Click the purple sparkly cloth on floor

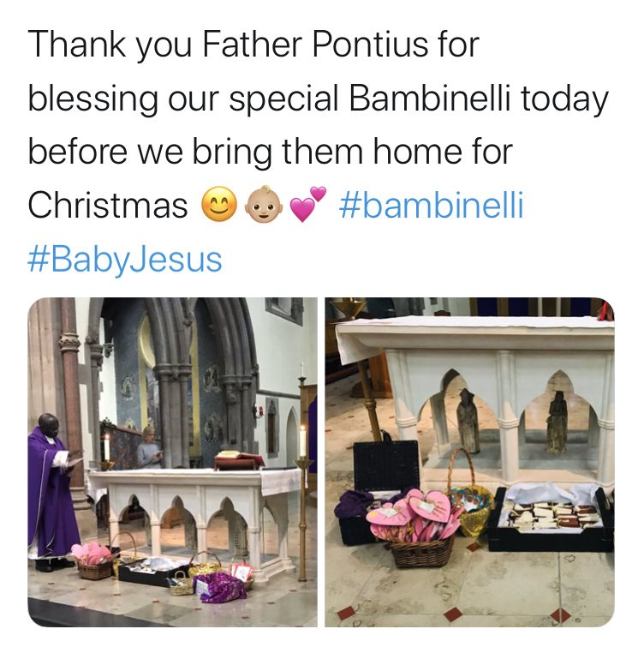223,587
